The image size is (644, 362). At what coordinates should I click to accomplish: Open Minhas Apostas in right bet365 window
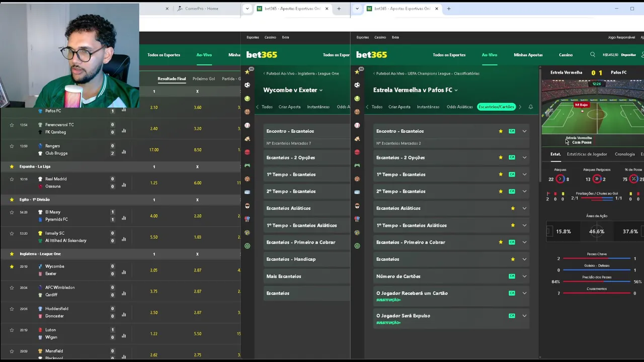tap(528, 55)
